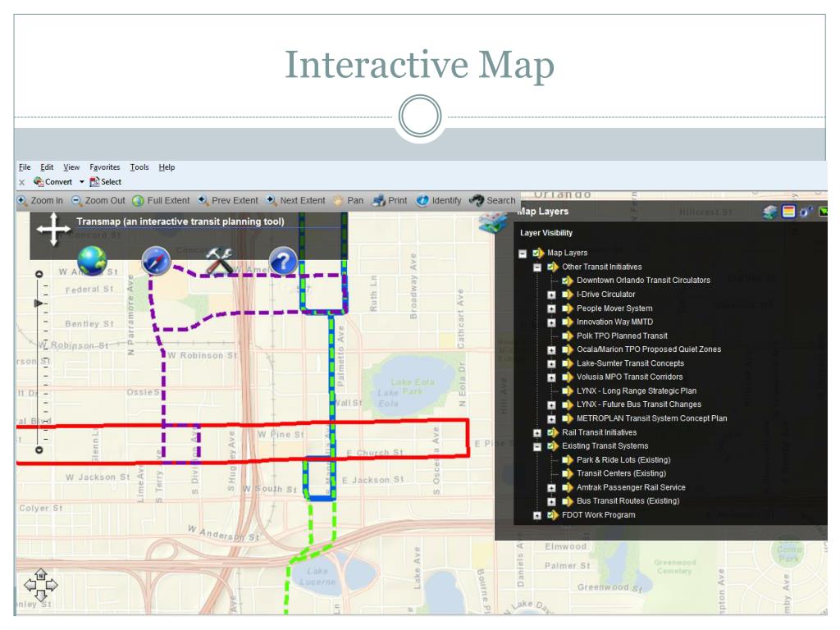Enable Park & Ride Lots (Existing) layer
This screenshot has width=840, height=630.
pos(567,459)
